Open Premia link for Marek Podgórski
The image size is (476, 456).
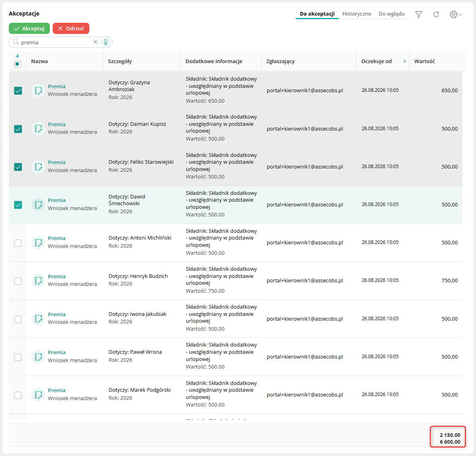57,391
